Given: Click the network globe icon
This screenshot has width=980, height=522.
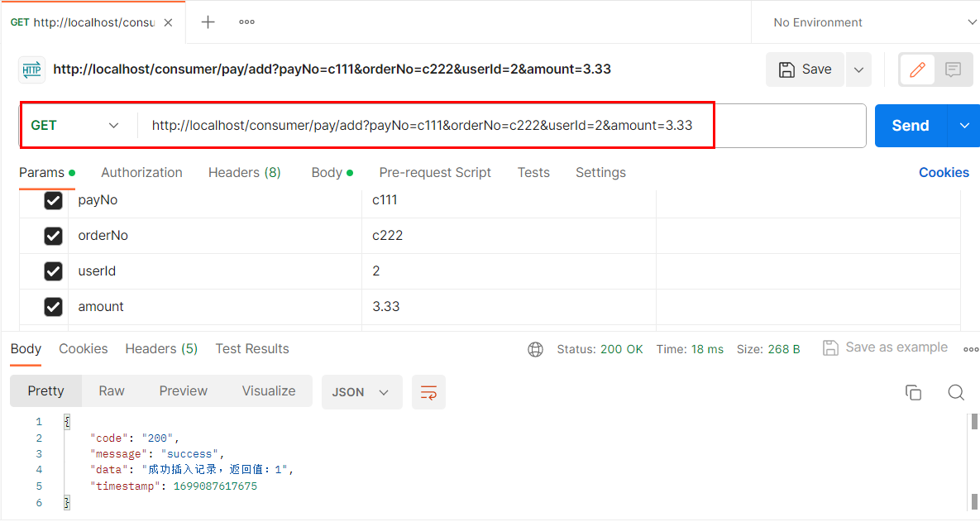Looking at the screenshot, I should [x=536, y=349].
